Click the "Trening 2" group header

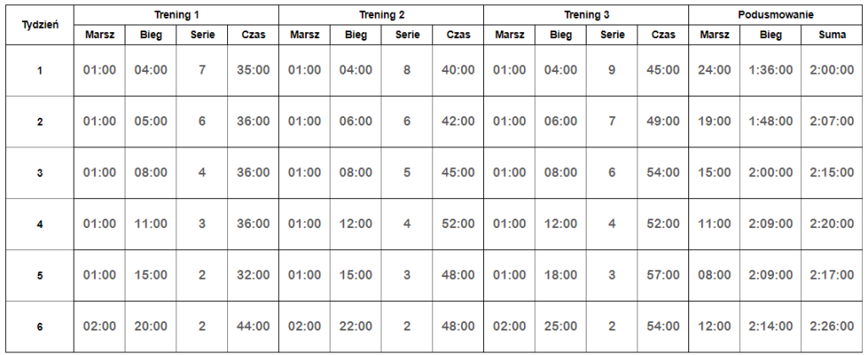pos(381,15)
